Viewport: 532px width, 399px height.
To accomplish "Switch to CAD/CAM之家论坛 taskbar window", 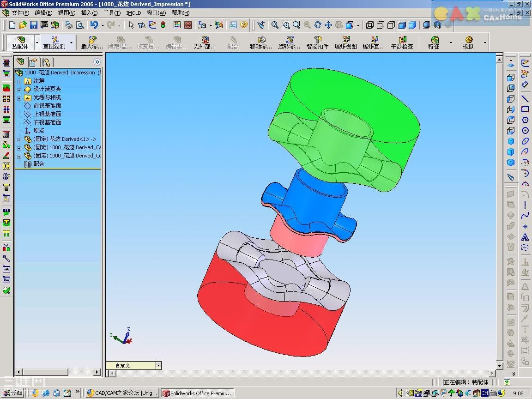I will (x=122, y=393).
